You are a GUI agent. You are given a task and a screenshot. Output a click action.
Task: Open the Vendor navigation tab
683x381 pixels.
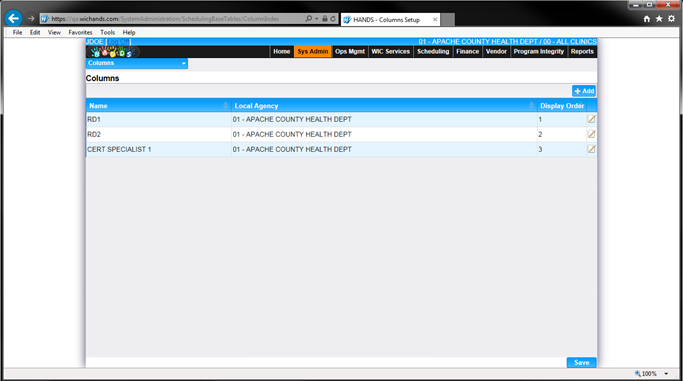point(496,51)
